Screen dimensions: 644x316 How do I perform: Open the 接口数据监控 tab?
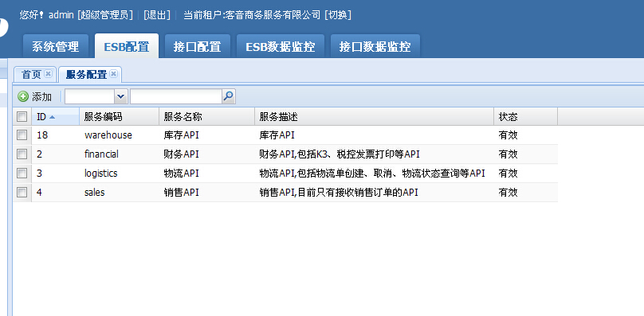pyautogui.click(x=375, y=46)
